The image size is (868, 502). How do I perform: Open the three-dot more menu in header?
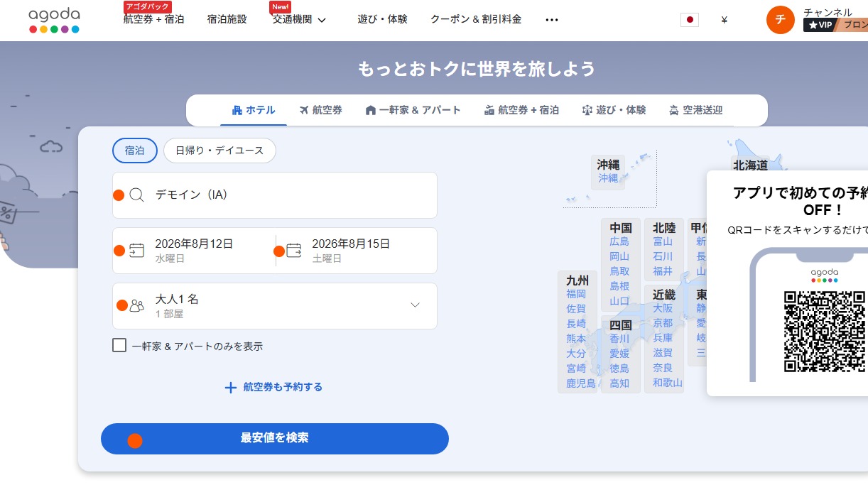(552, 20)
